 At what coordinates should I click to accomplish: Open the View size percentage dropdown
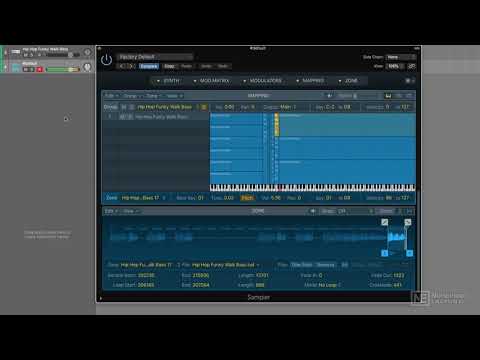[x=396, y=66]
